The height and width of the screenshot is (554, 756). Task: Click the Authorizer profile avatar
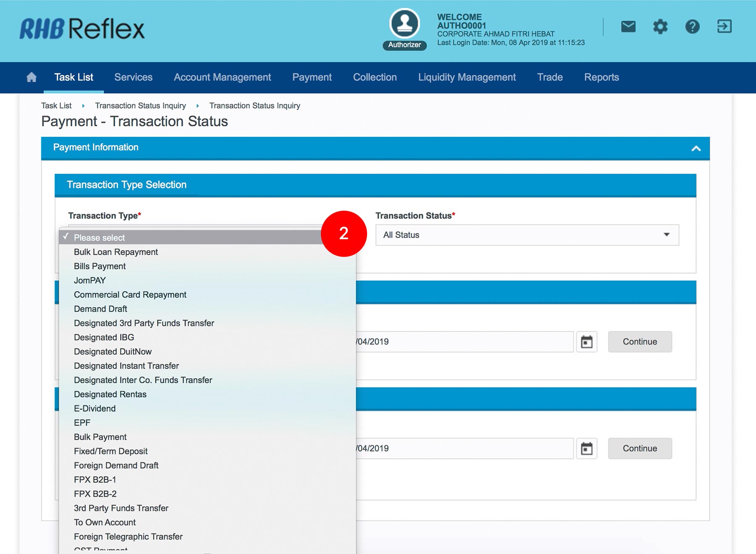pyautogui.click(x=404, y=24)
